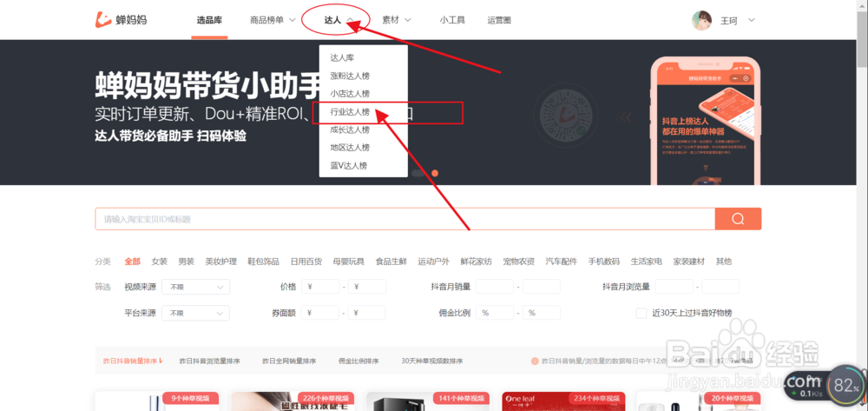The height and width of the screenshot is (411, 868).
Task: Open the 视频来源 dropdown
Action: tap(196, 287)
